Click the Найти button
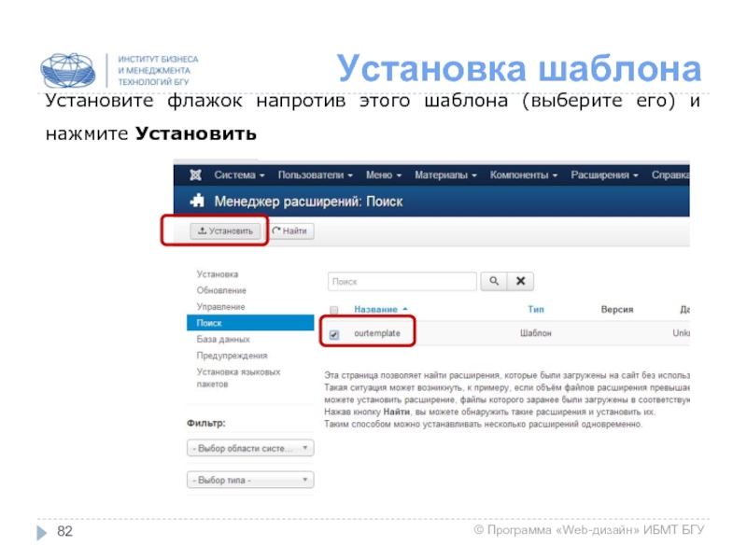Viewport: 747px width, 560px height. (289, 231)
